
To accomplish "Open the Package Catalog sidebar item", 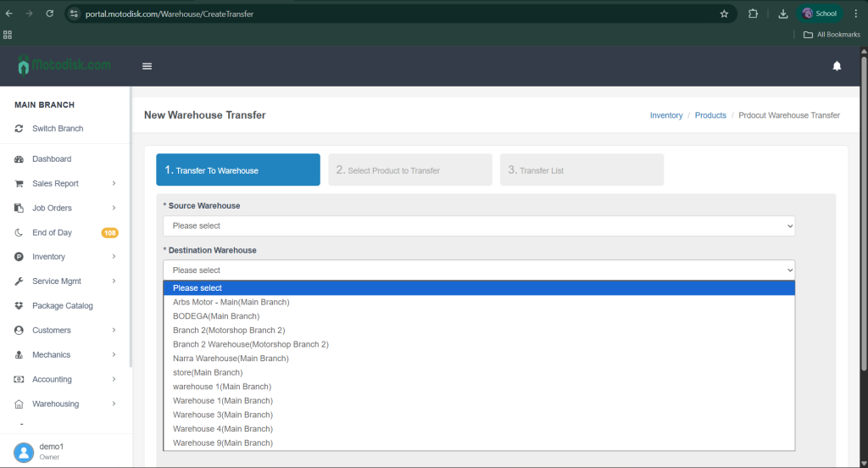I will tap(62, 306).
